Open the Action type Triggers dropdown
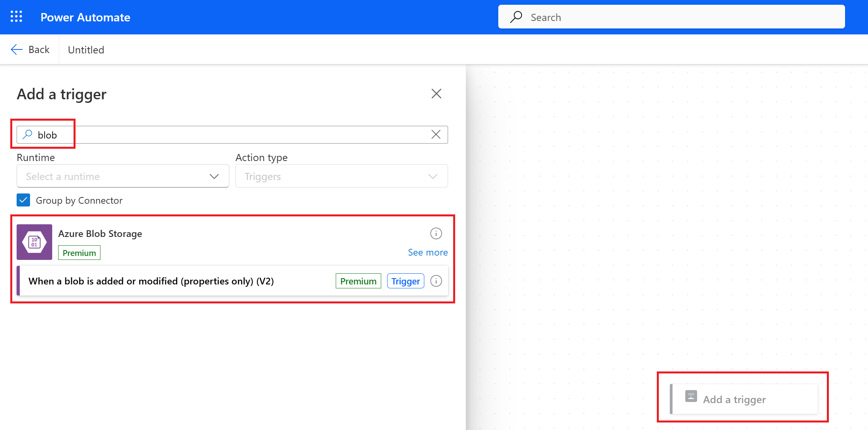The height and width of the screenshot is (430, 868). [341, 176]
